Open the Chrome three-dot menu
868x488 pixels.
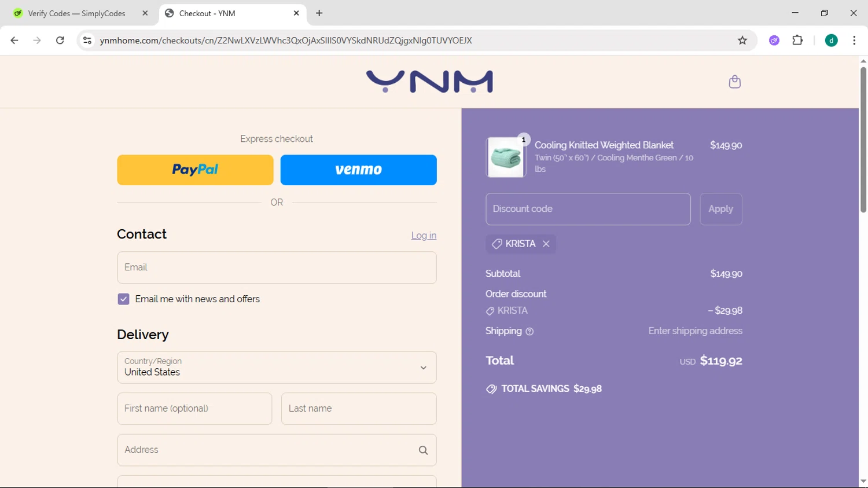pyautogui.click(x=854, y=41)
